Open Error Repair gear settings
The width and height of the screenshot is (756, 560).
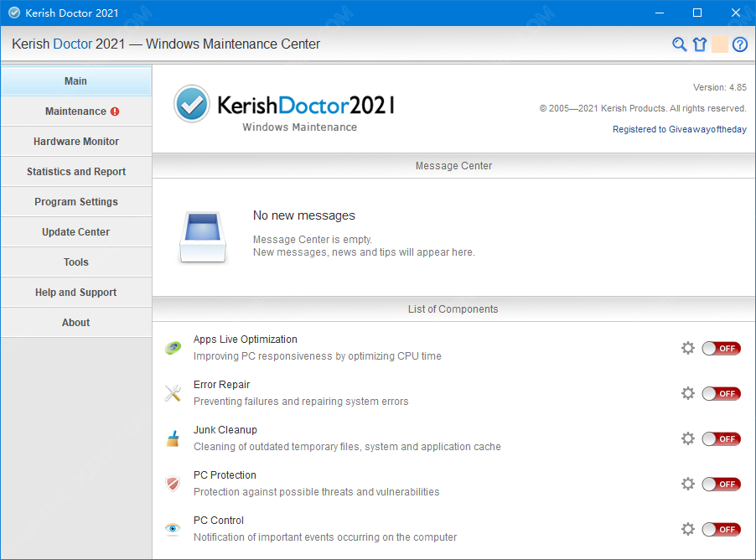tap(687, 393)
